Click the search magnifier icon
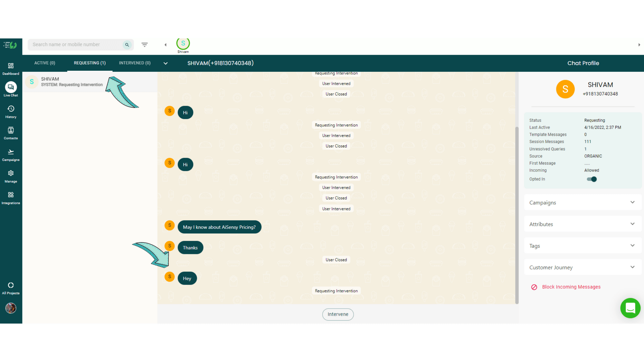644x362 pixels. coord(127,45)
